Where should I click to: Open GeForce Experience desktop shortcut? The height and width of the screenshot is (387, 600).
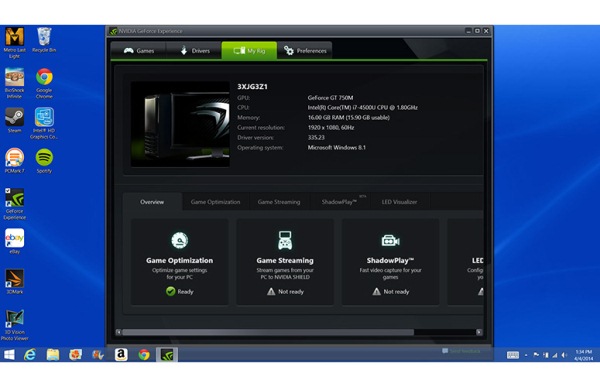15,204
